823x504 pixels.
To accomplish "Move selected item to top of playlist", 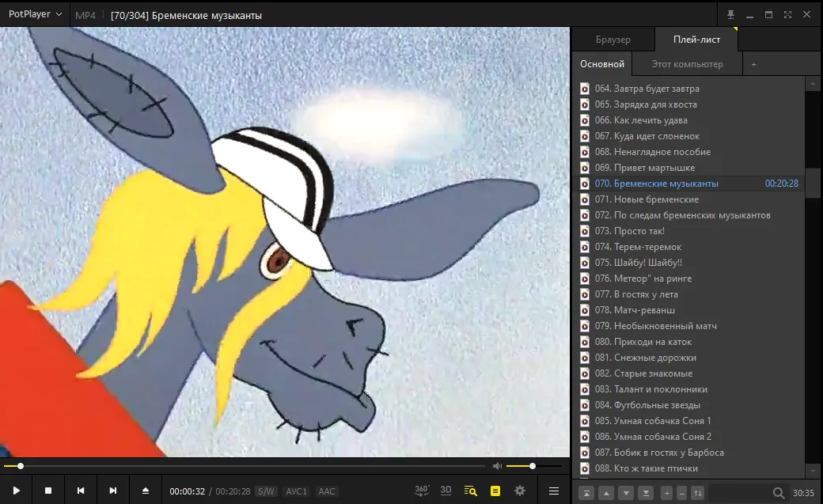I will 586,493.
